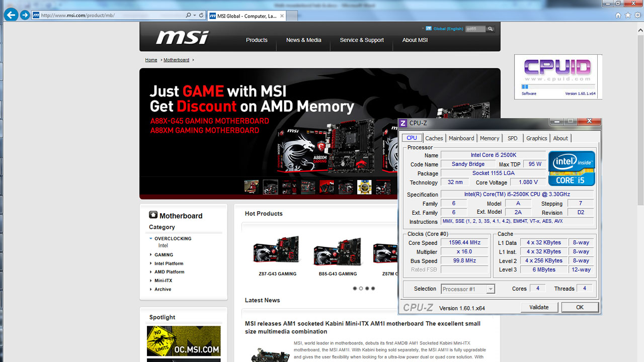Open Service & Support menu
Viewport: 644px width, 362px height.
362,40
